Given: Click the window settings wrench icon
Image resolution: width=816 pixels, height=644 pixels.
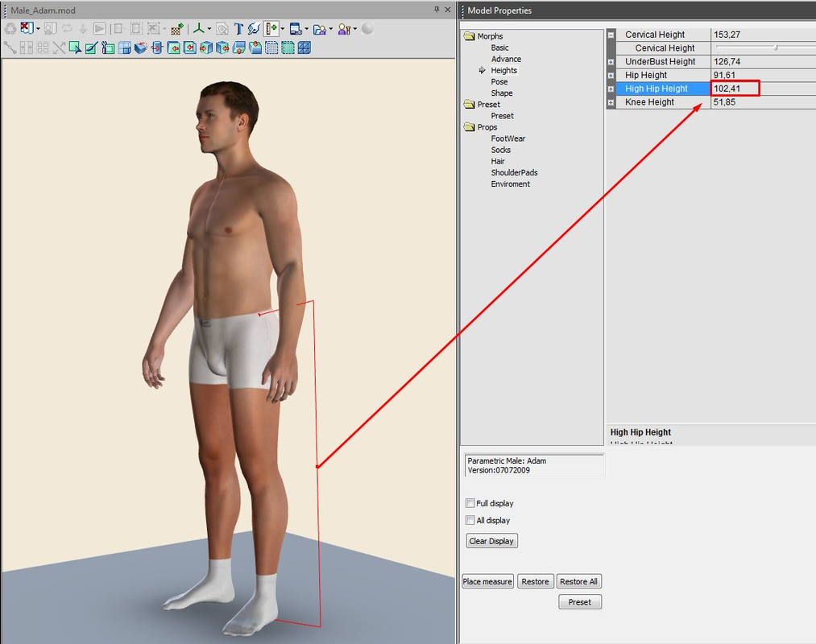Looking at the screenshot, I should click(x=296, y=29).
